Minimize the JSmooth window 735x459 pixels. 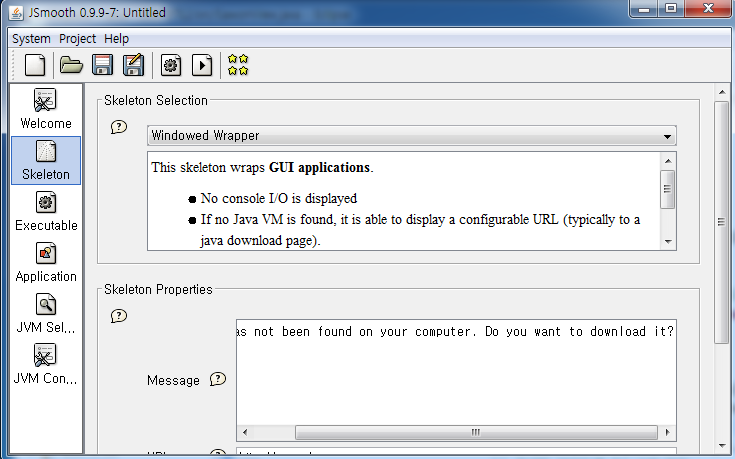[x=645, y=8]
